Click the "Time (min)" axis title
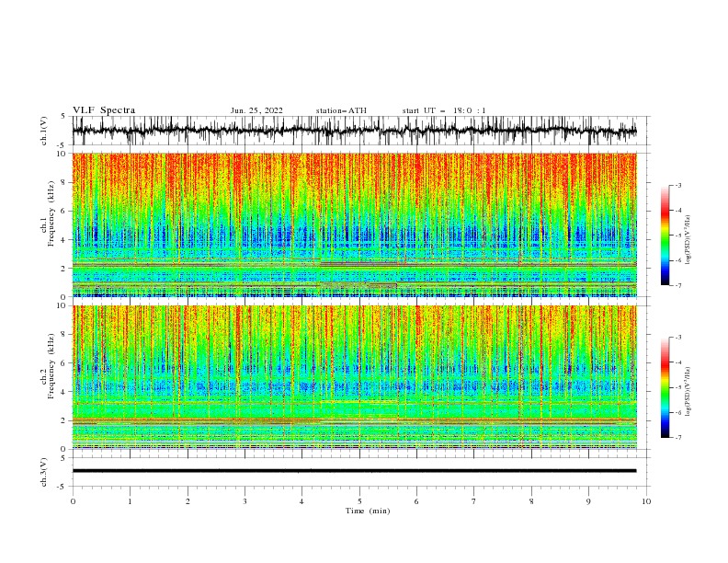728x563 pixels. click(x=368, y=511)
